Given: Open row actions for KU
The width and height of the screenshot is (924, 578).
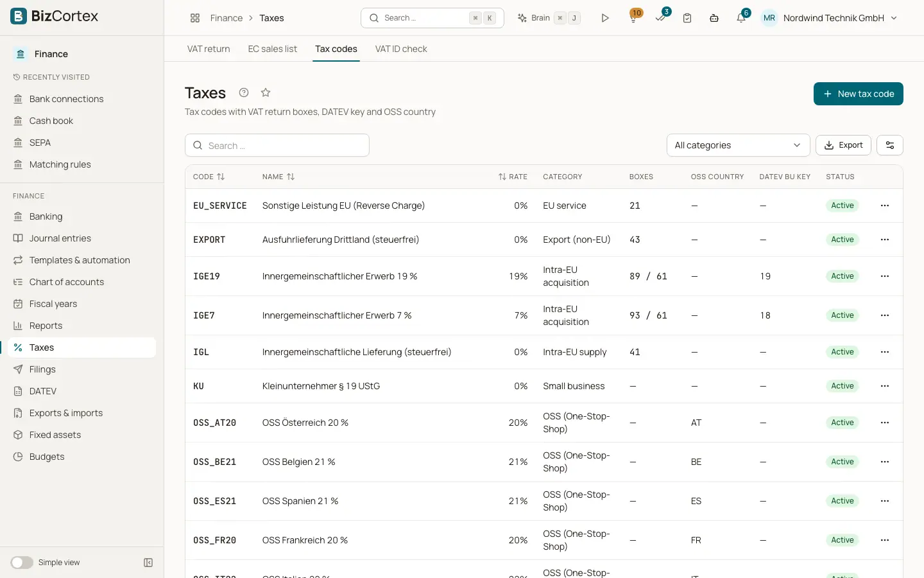Looking at the screenshot, I should click(x=885, y=386).
